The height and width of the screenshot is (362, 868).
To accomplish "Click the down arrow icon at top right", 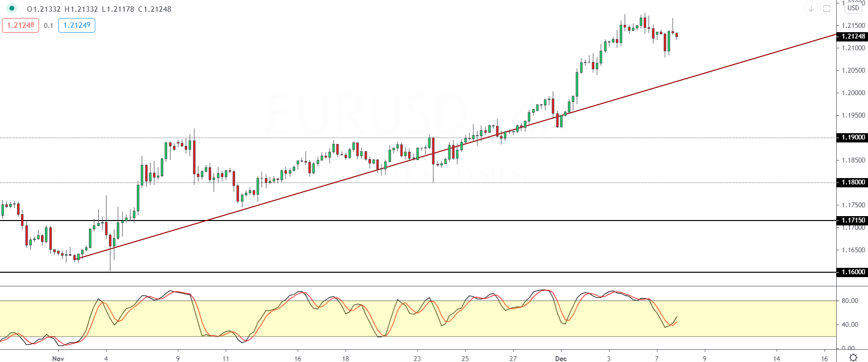I will point(811,9).
